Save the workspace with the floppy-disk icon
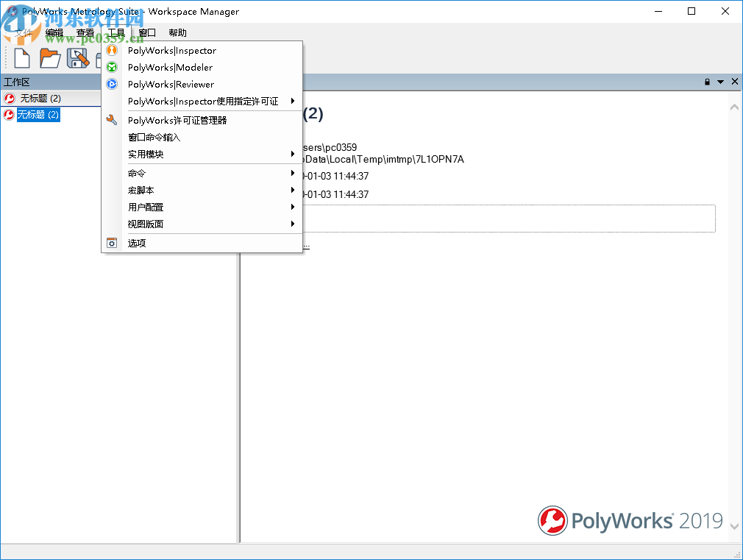Viewport: 743px width, 560px height. pos(78,57)
